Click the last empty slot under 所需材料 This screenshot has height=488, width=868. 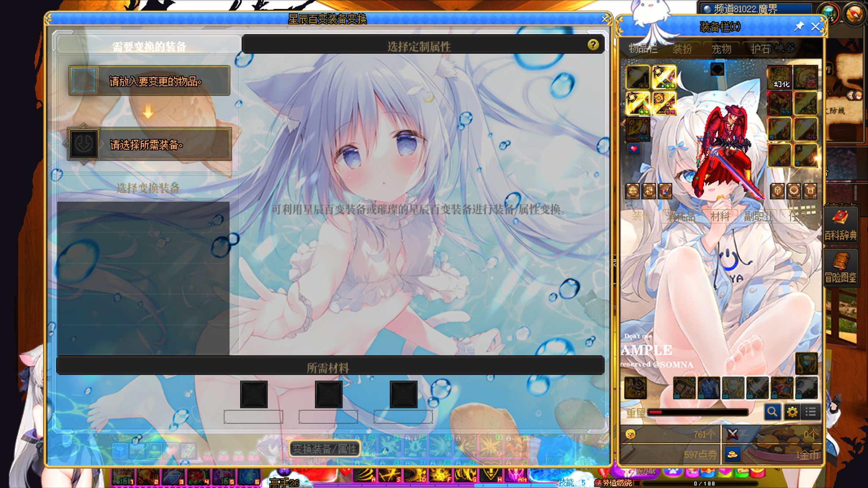point(403,395)
